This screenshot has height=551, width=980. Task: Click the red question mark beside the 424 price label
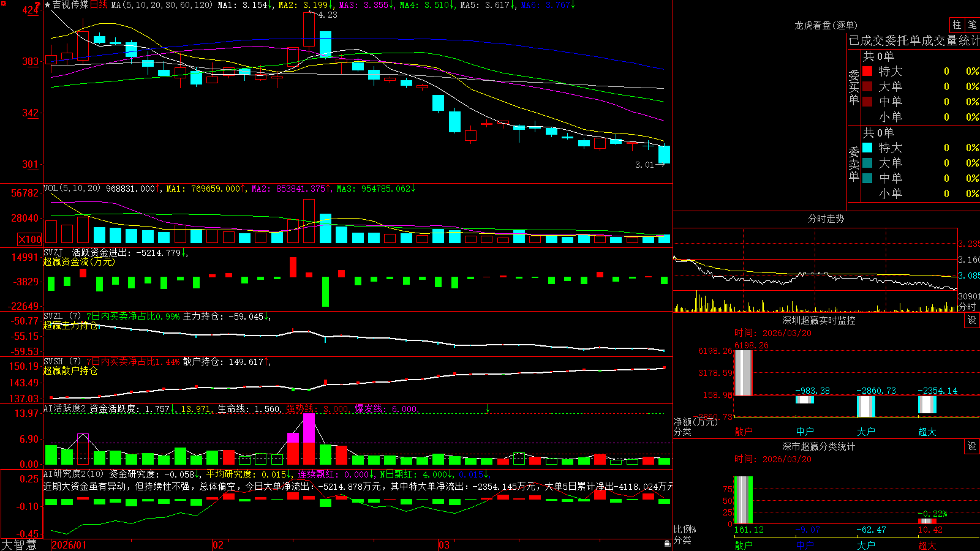38,5
